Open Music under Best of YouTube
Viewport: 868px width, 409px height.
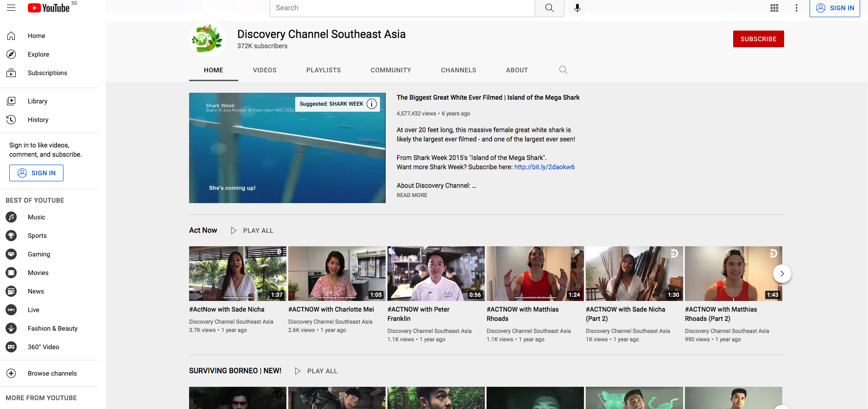pos(49,217)
